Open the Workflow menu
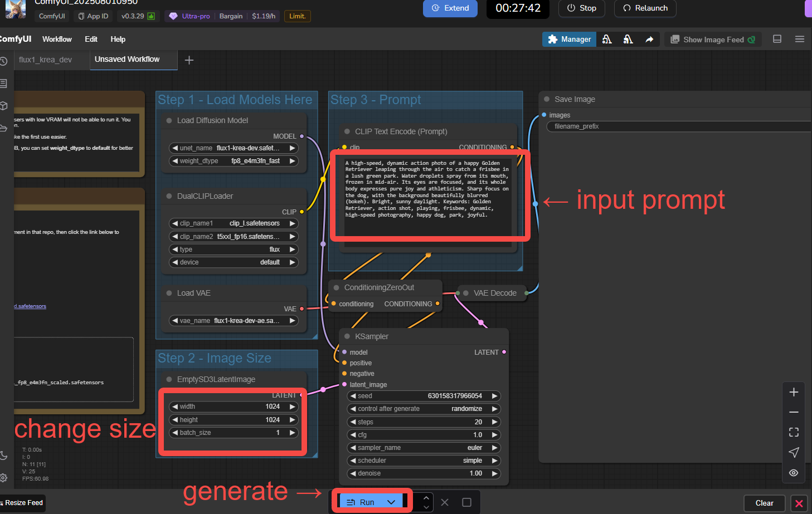 coord(57,39)
